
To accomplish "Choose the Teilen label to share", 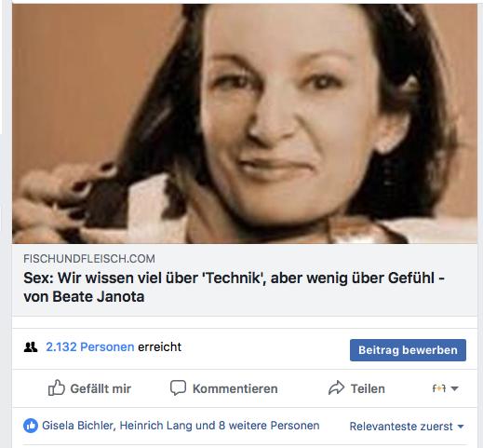I will (368, 388).
